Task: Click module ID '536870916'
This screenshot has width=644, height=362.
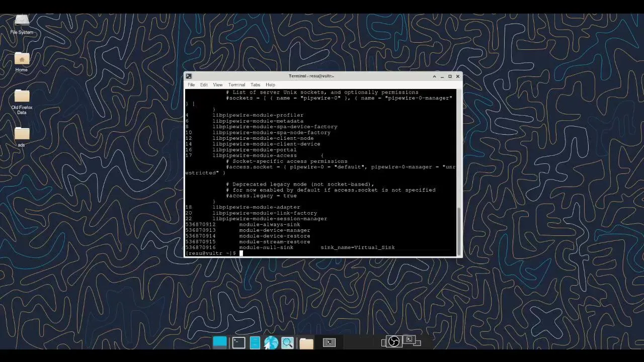Action: point(200,248)
